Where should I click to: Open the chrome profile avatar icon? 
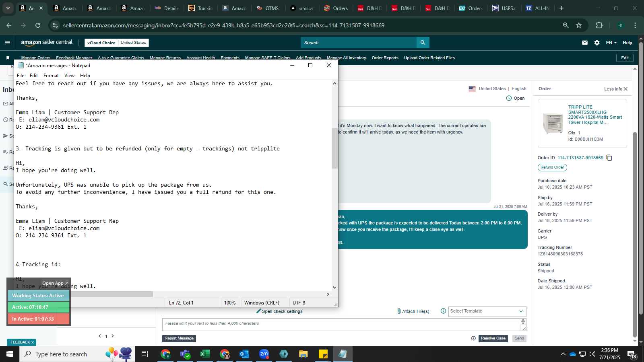point(620,25)
